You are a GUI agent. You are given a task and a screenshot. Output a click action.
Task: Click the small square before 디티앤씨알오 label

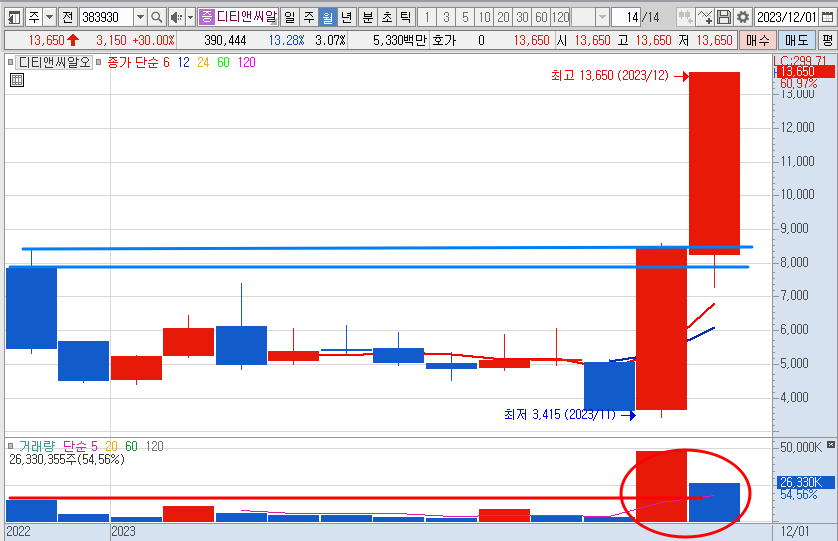10,63
